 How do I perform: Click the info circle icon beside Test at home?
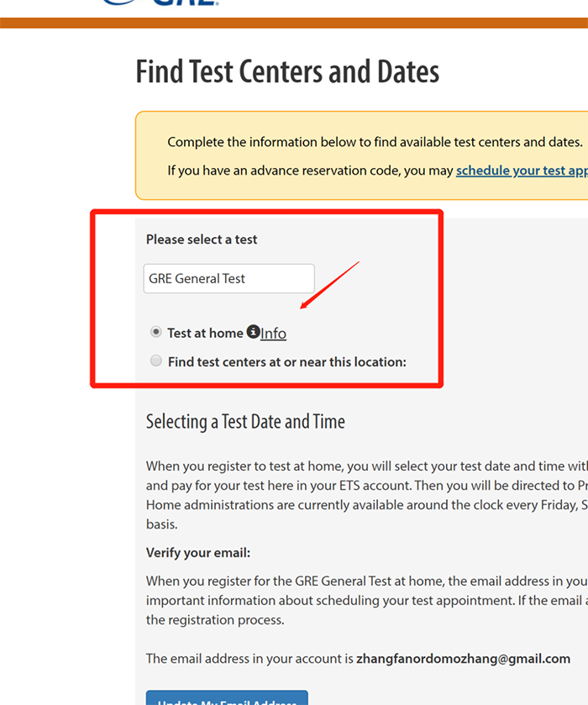253,332
